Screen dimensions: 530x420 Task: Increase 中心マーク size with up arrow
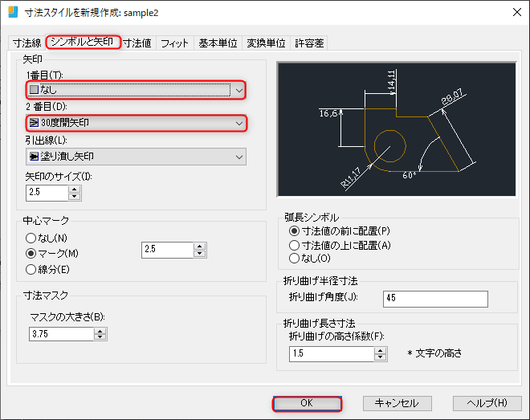pyautogui.click(x=200, y=246)
